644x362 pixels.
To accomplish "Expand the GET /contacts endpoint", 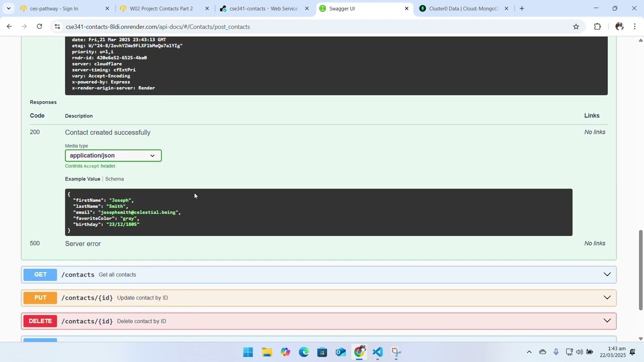I will (x=318, y=275).
